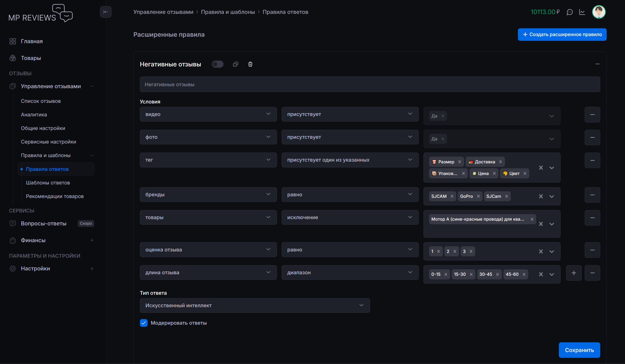
Task: Click the Сохранить button
Action: [x=579, y=350]
